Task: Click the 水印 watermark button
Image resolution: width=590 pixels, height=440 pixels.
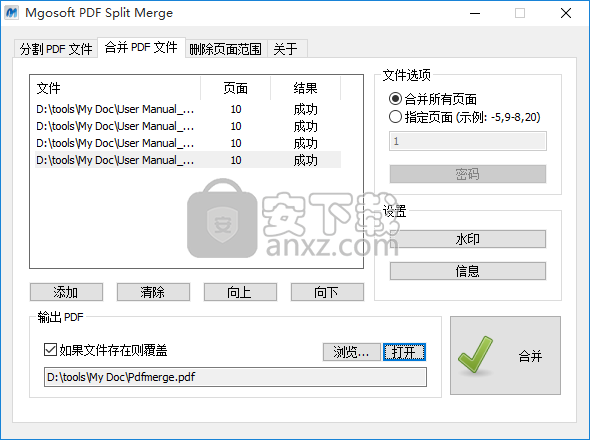Action: point(468,239)
